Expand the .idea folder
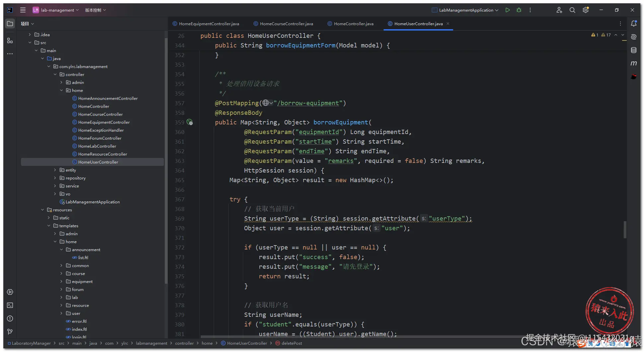 pos(30,35)
